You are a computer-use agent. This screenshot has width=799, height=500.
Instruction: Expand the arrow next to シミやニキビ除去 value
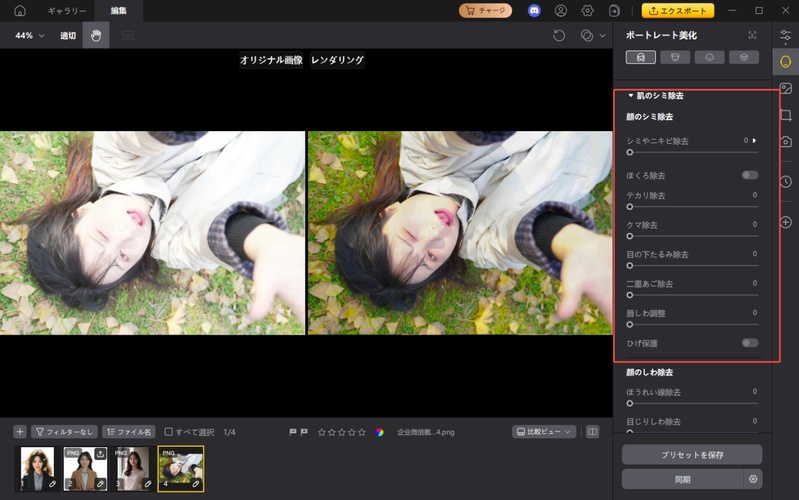755,140
